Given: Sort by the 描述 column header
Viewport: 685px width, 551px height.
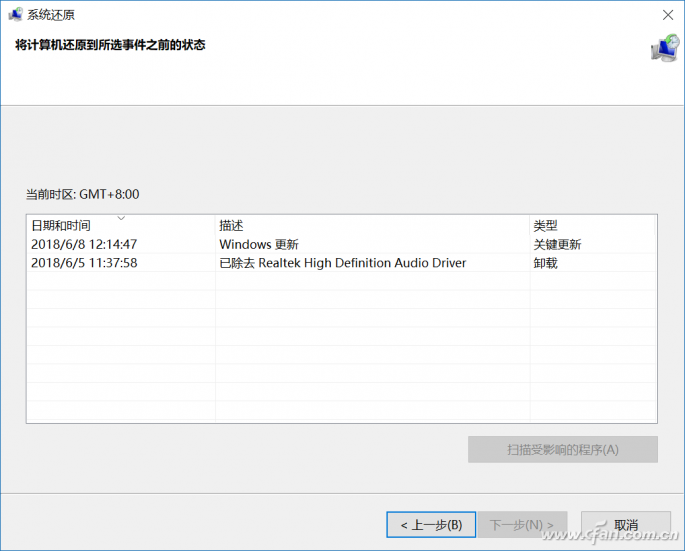Looking at the screenshot, I should 372,225.
